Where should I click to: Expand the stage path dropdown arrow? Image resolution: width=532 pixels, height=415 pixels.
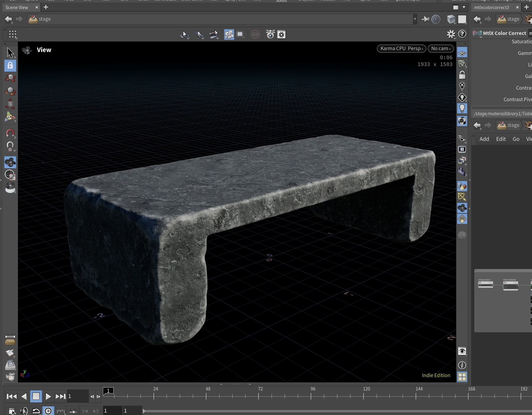click(415, 19)
